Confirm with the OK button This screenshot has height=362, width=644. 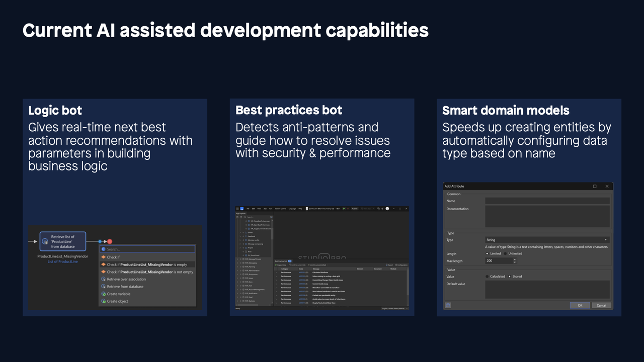click(580, 305)
